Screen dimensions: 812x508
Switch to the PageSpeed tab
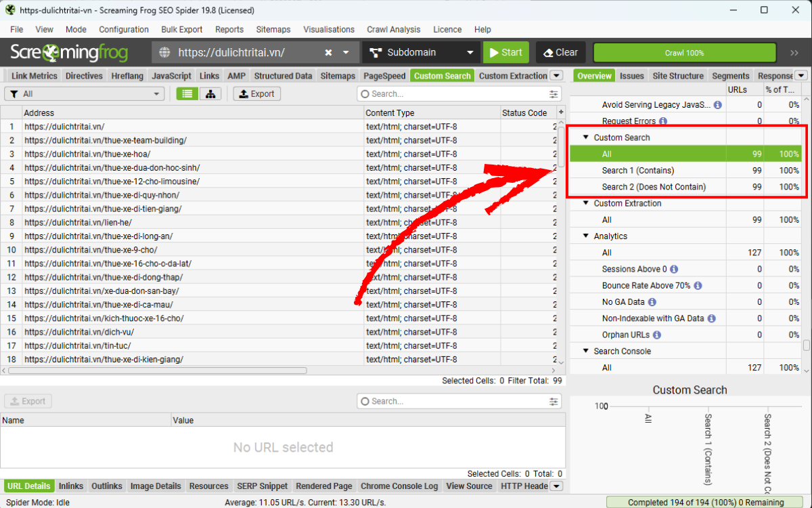coord(384,76)
